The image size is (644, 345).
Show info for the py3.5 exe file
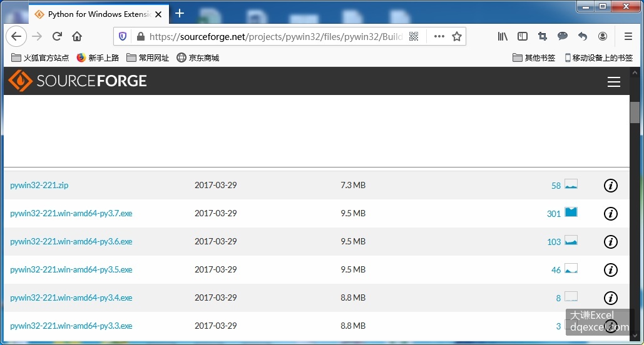(x=611, y=270)
